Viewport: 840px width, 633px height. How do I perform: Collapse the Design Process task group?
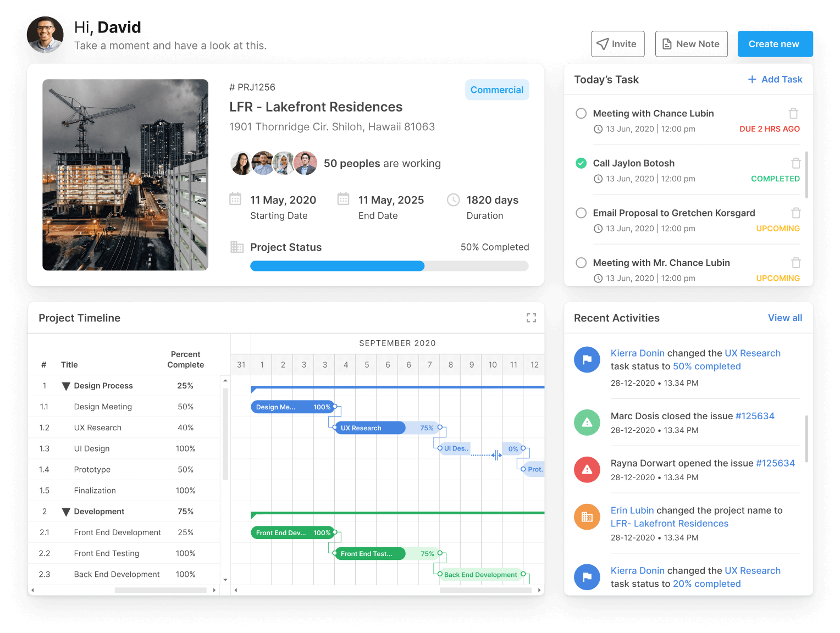66,386
